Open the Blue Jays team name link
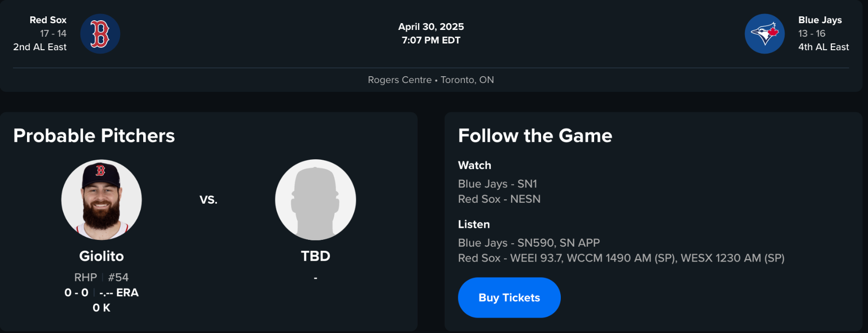 click(820, 20)
